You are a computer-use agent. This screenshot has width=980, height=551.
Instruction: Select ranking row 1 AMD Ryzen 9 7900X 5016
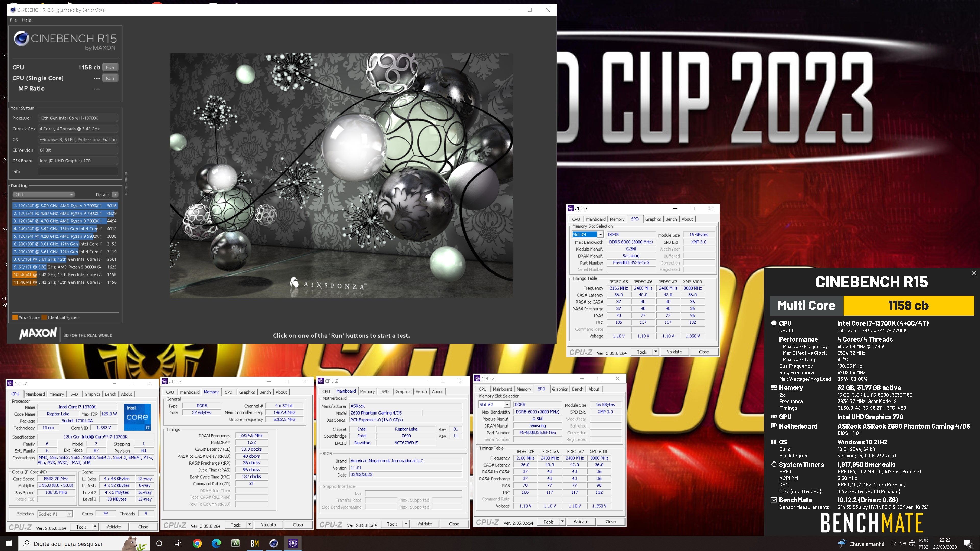click(x=65, y=206)
